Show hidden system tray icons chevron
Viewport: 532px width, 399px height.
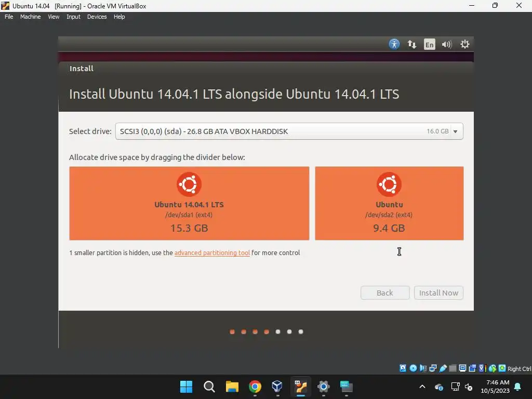(422, 387)
